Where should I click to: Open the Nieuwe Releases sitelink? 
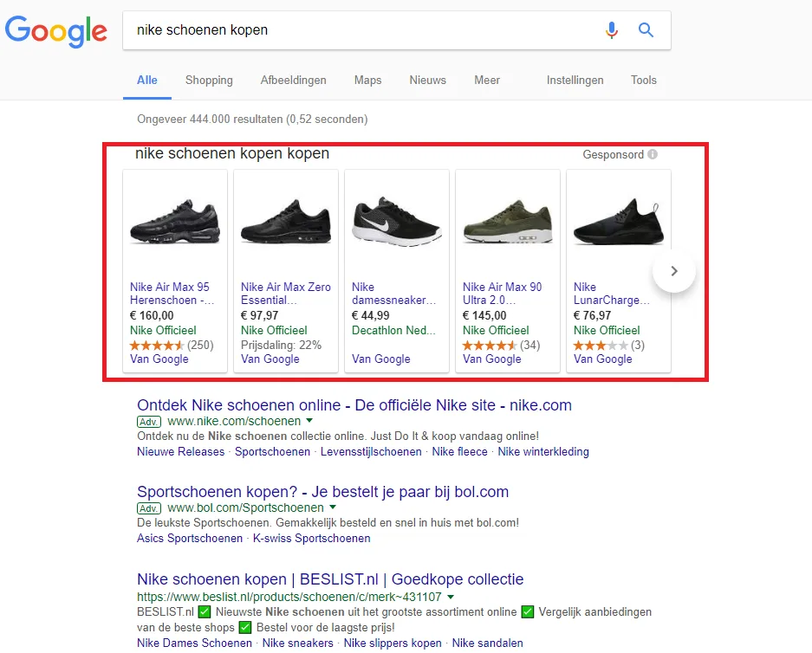pos(181,452)
